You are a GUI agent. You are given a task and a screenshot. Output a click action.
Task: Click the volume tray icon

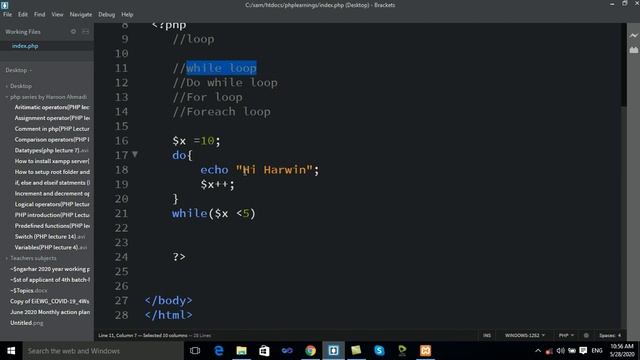[x=560, y=351]
